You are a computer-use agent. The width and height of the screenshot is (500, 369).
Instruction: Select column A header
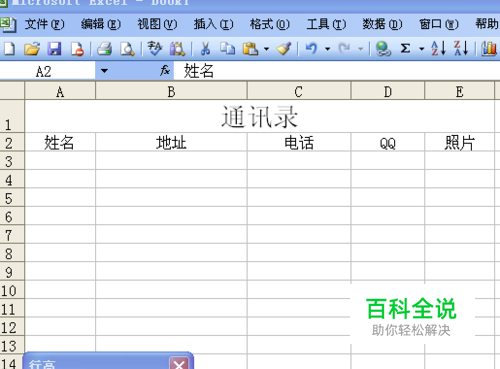point(60,91)
